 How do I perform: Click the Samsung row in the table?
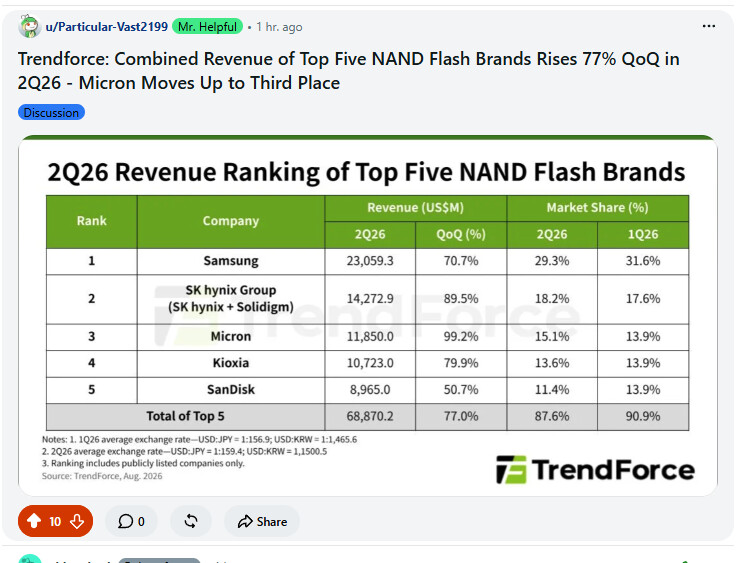[x=368, y=261]
